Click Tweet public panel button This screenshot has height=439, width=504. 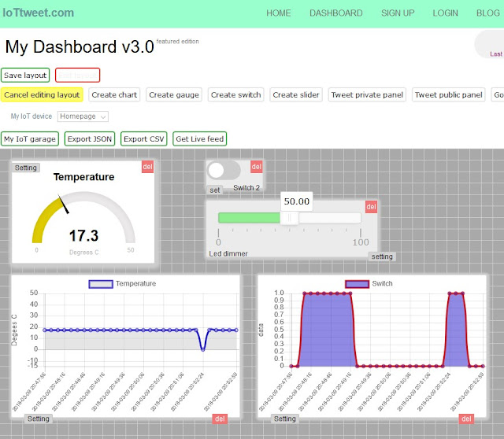tap(448, 94)
